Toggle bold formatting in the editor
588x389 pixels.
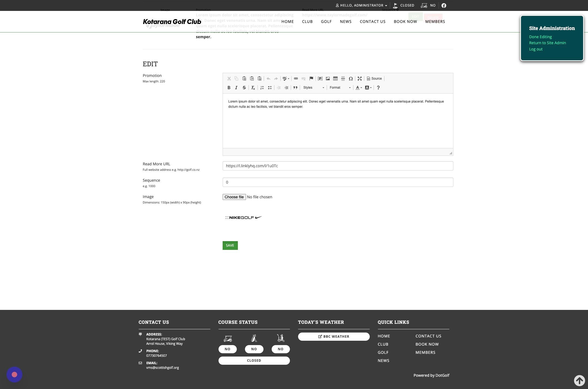[229, 88]
